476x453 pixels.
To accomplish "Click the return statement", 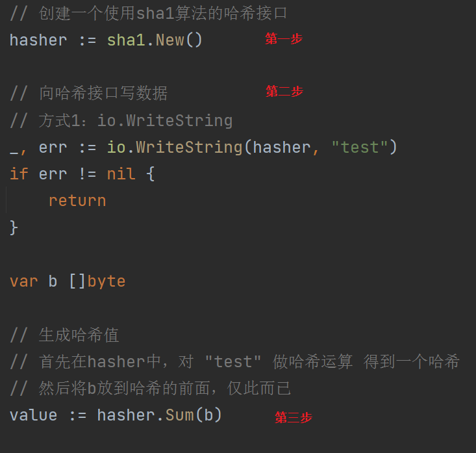I will [77, 201].
